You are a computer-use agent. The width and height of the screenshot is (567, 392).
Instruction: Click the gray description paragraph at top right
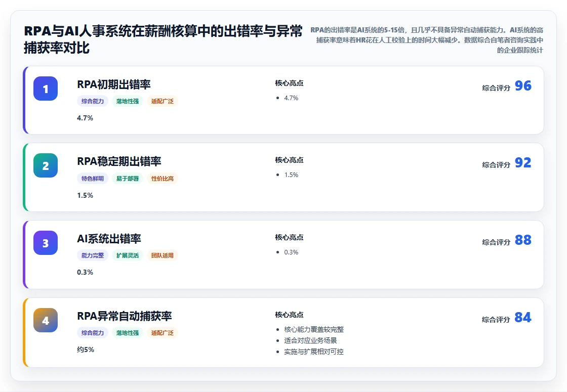coord(427,40)
